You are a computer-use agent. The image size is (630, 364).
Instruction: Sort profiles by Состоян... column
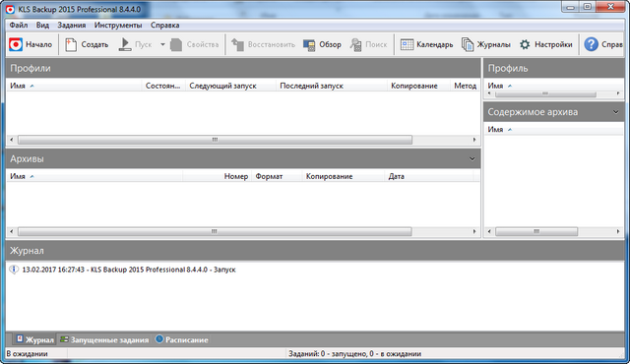tap(163, 86)
